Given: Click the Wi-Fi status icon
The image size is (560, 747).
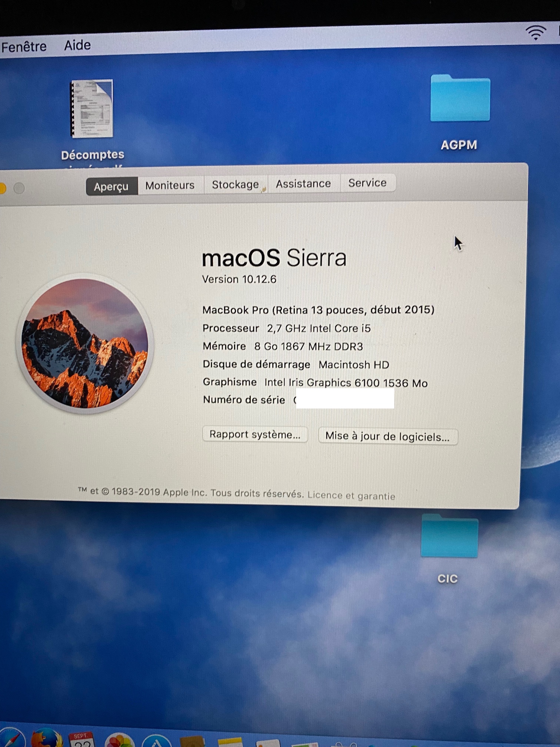Looking at the screenshot, I should pyautogui.click(x=536, y=33).
